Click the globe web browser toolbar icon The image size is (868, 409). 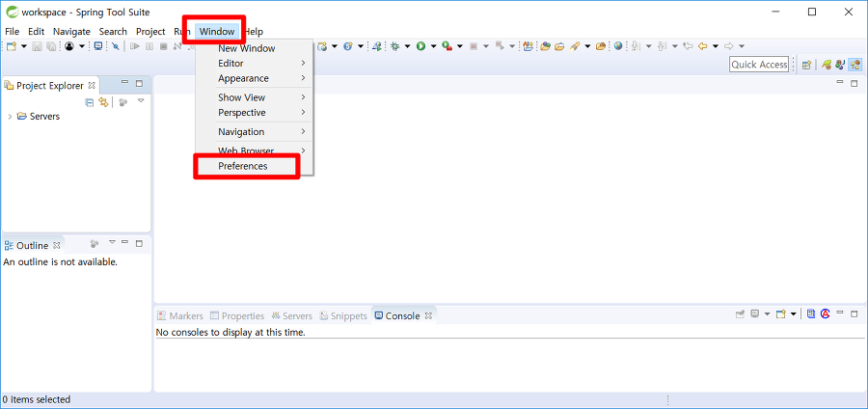[618, 46]
